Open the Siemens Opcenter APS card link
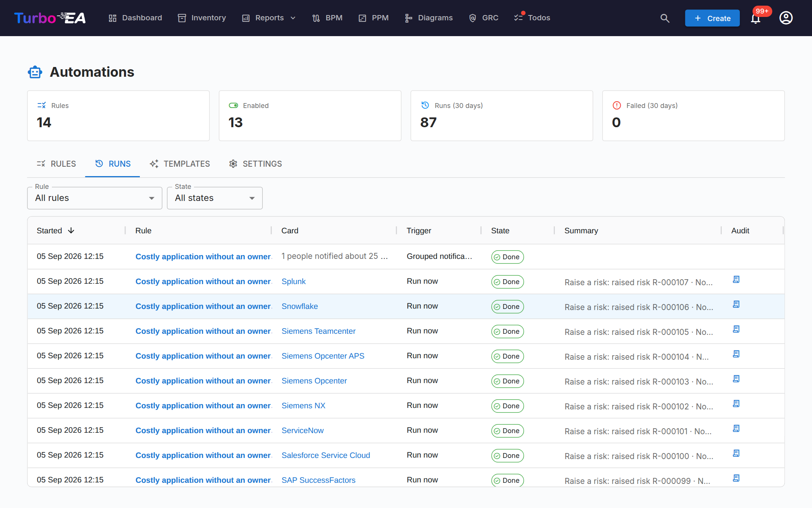Image resolution: width=812 pixels, height=508 pixels. point(323,356)
